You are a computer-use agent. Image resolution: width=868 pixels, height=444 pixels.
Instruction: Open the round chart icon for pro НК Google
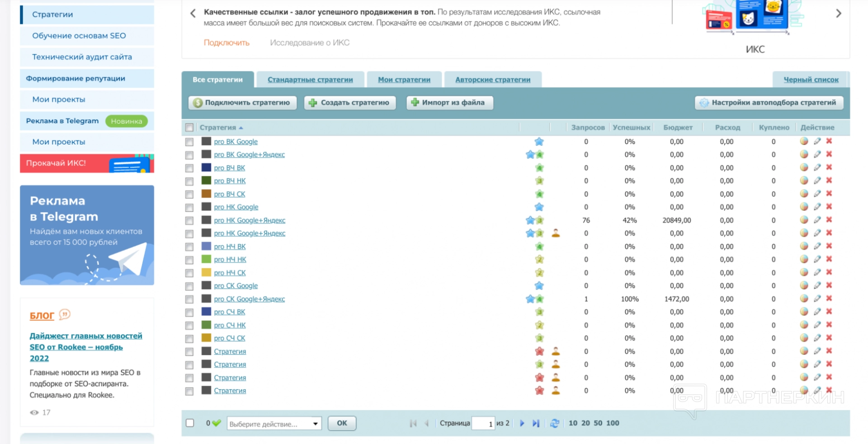pos(804,206)
